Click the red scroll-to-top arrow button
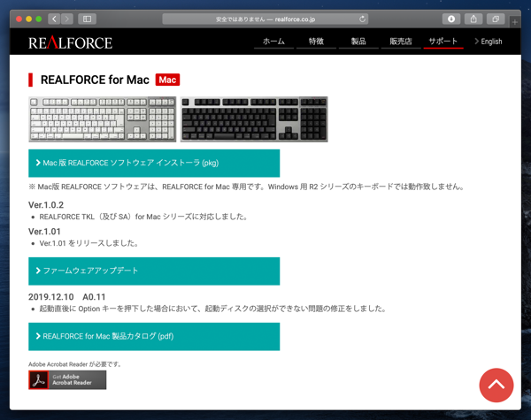The image size is (531, 420). tap(496, 386)
